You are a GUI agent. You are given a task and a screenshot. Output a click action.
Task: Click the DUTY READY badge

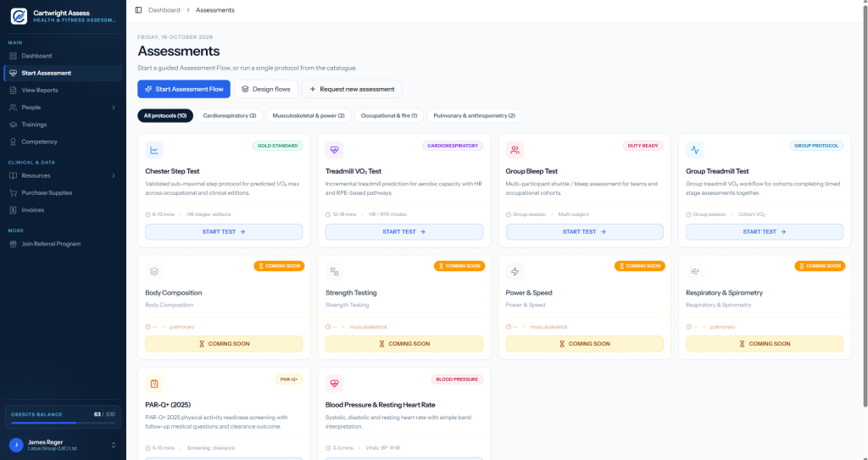tap(643, 146)
